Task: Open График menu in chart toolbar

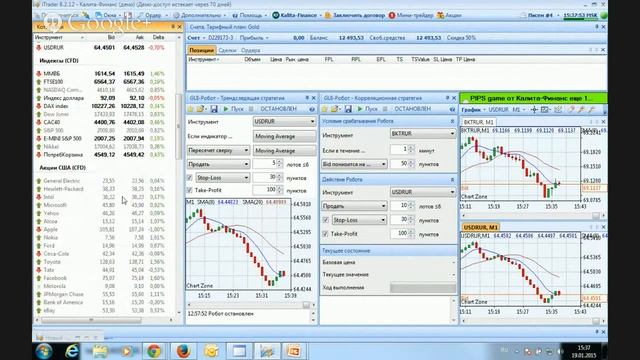Action: 473,110
